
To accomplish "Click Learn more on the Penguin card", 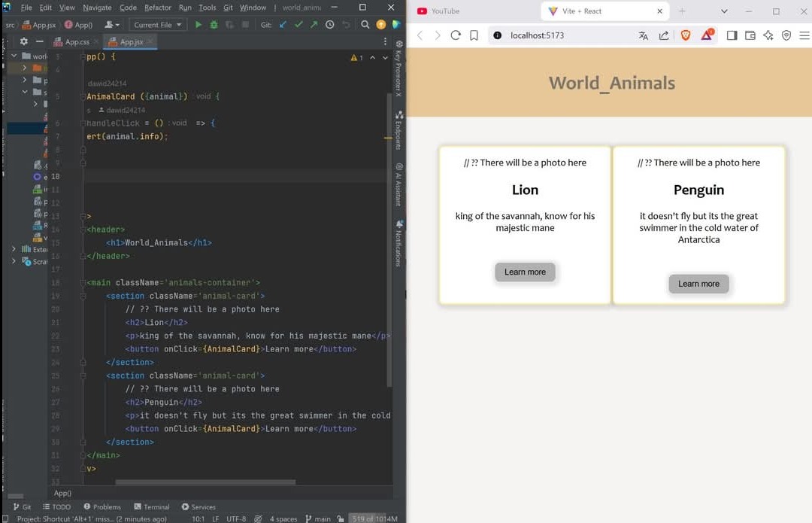I will pyautogui.click(x=698, y=284).
